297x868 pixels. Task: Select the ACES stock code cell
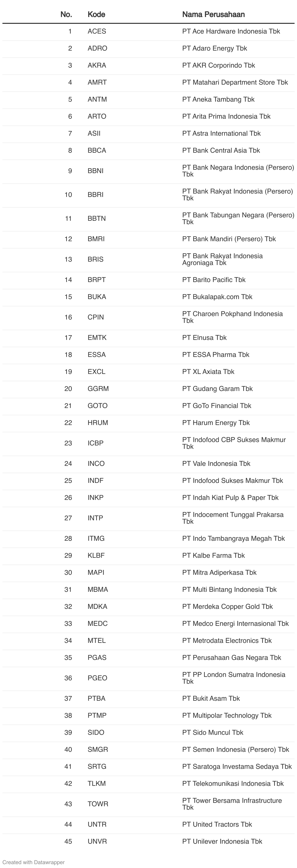click(x=97, y=31)
